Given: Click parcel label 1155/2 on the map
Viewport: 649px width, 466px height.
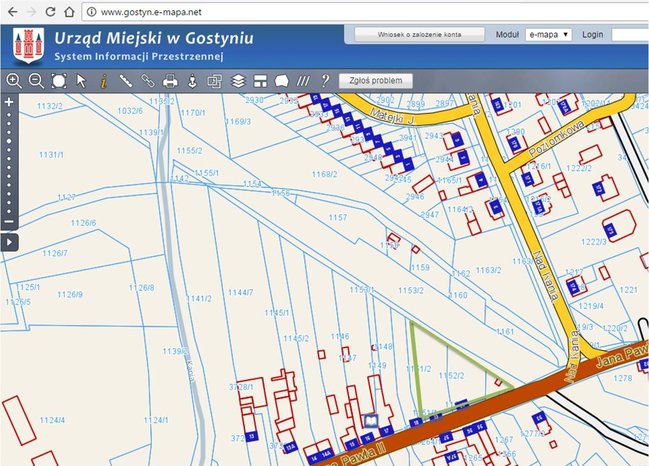Looking at the screenshot, I should pos(190,151).
